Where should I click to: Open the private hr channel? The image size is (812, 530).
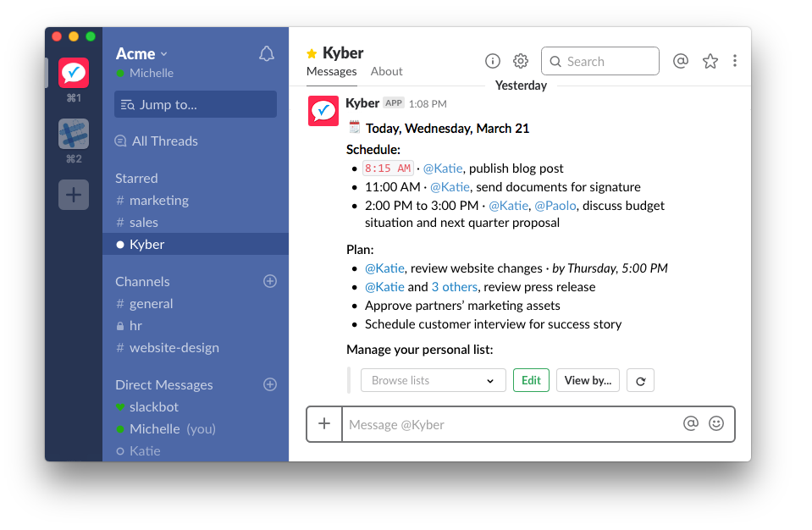(130, 326)
